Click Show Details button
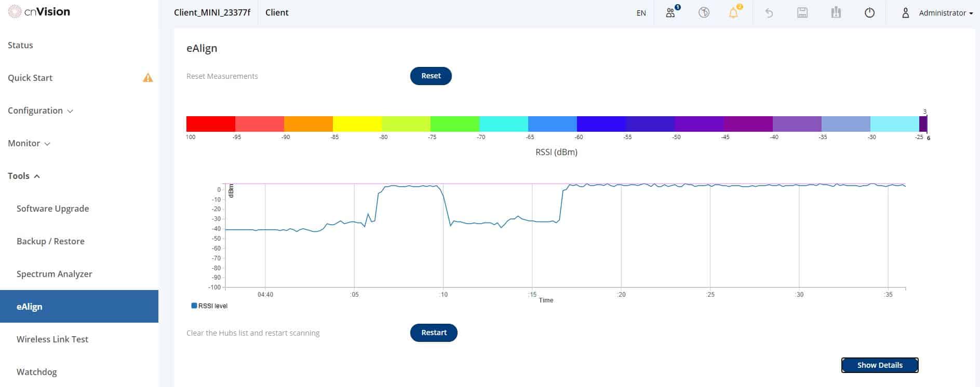The width and height of the screenshot is (980, 387). (879, 365)
